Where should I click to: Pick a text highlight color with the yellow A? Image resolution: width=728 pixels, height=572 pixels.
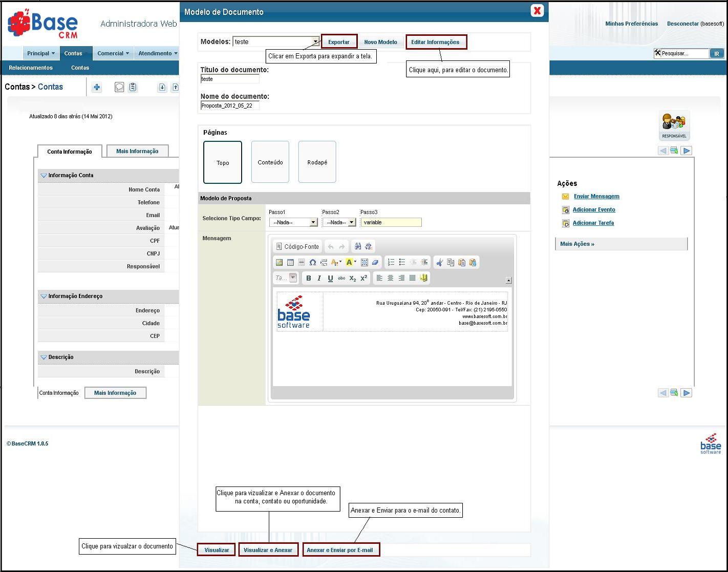coord(350,262)
